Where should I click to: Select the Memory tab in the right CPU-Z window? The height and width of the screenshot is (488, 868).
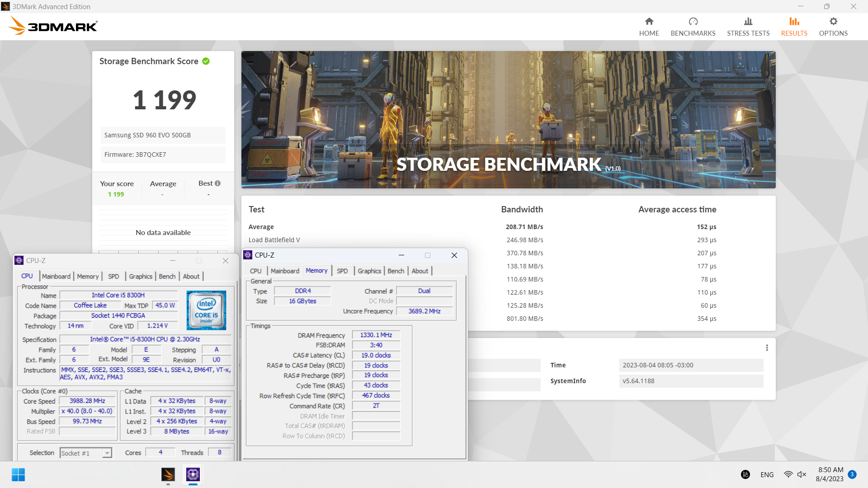(x=316, y=270)
